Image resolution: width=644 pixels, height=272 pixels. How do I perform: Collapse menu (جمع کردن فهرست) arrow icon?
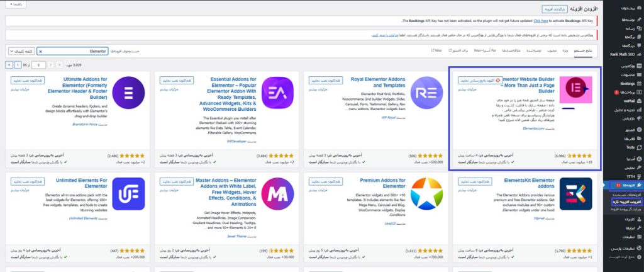pyautogui.click(x=640, y=257)
